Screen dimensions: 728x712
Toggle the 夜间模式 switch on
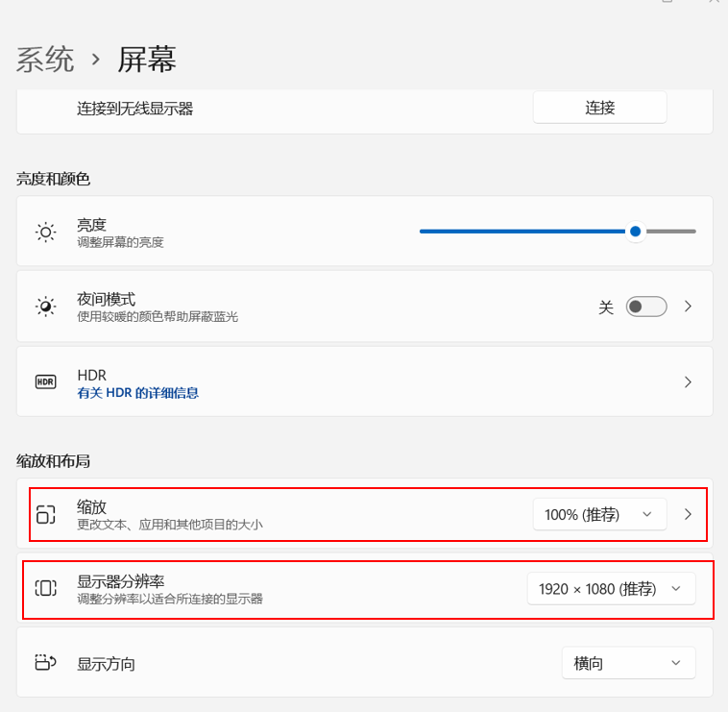point(645,307)
